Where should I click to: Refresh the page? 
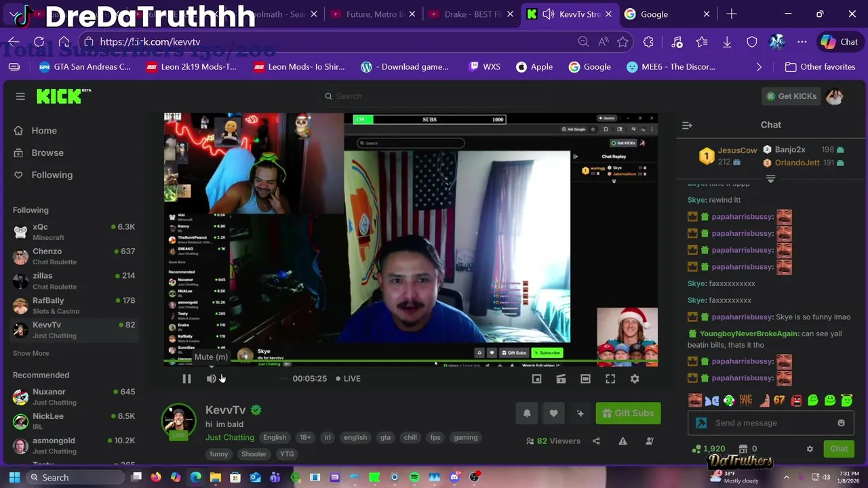click(39, 42)
